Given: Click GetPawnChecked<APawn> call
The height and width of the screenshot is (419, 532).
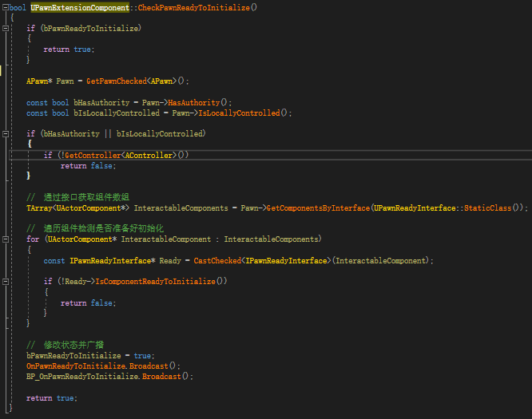Looking at the screenshot, I should 131,81.
